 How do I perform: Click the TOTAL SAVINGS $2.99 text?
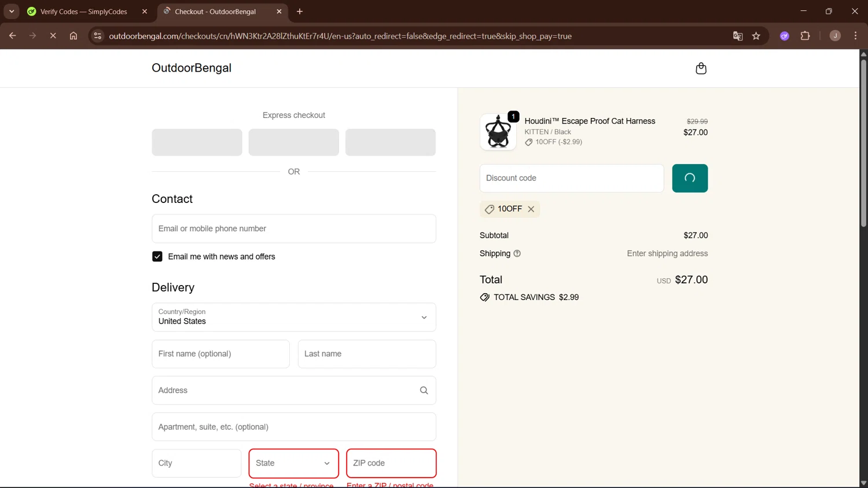[x=536, y=297]
